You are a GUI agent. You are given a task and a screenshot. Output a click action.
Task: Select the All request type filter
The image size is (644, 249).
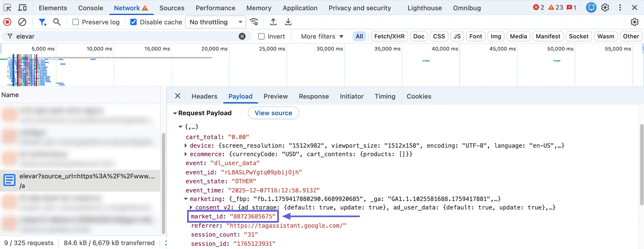coord(359,36)
